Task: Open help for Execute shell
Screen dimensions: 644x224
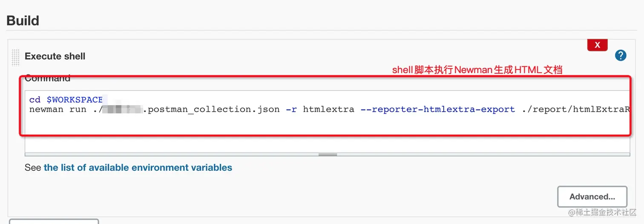Action: point(621,55)
